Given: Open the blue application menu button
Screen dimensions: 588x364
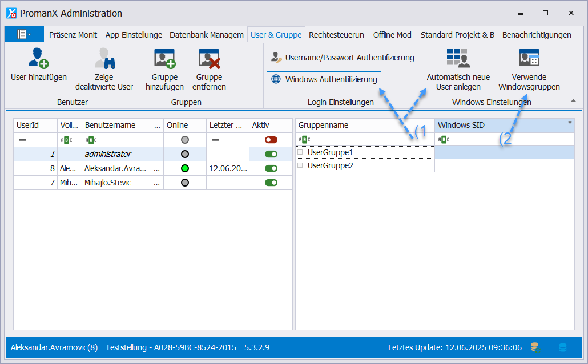Looking at the screenshot, I should 24,34.
